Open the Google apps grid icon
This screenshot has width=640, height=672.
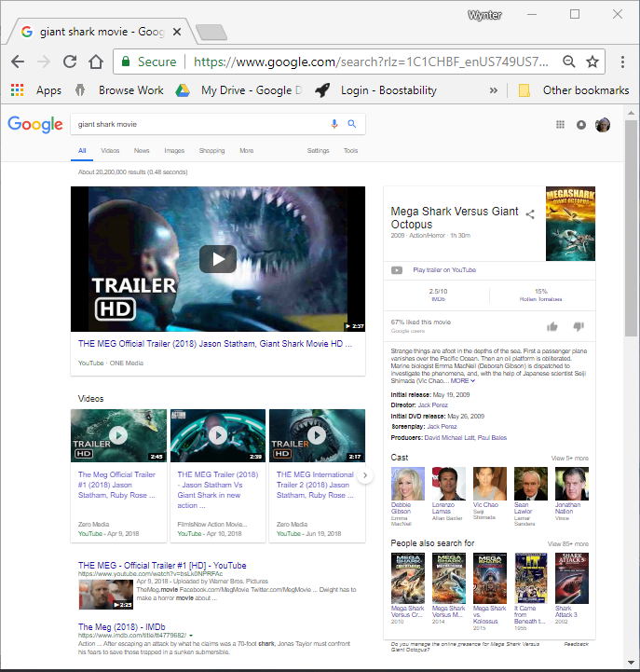[560, 125]
